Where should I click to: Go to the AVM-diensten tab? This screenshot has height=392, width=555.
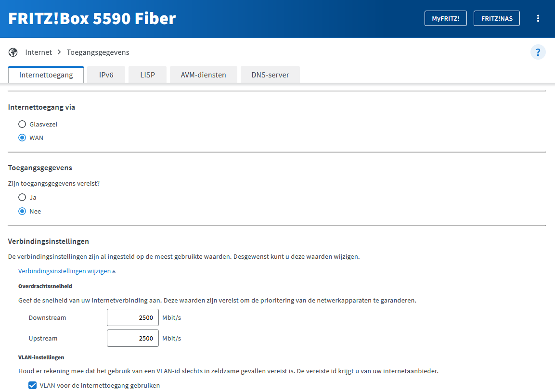point(203,75)
